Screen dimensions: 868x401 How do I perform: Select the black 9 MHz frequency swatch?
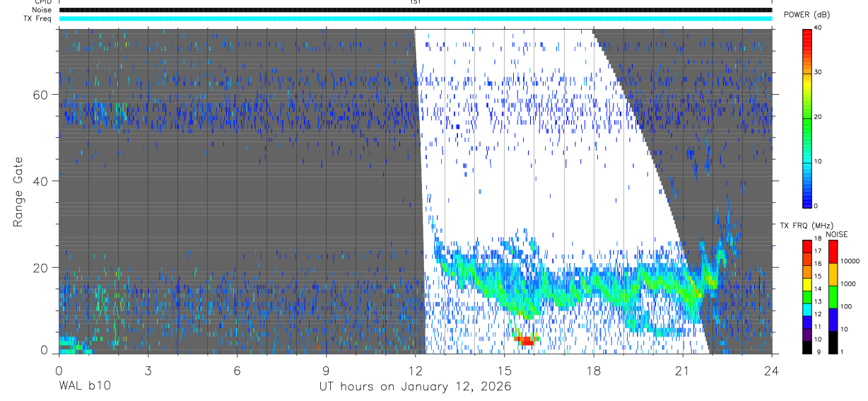tap(807, 347)
